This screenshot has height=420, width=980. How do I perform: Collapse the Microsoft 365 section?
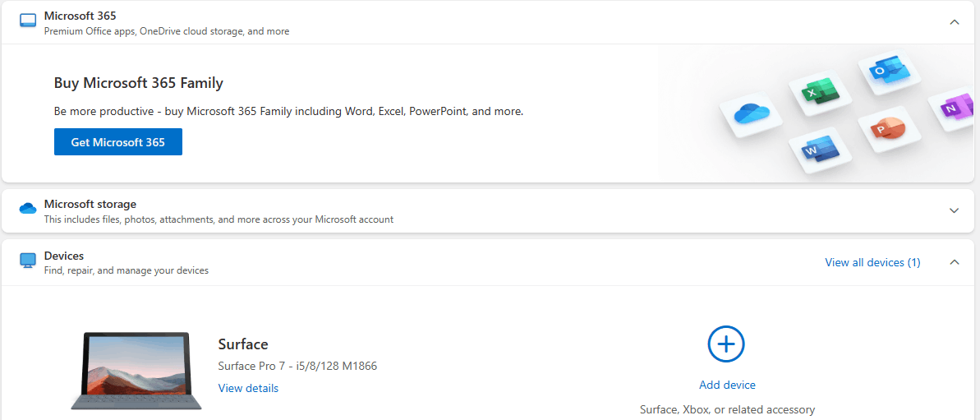(x=954, y=22)
